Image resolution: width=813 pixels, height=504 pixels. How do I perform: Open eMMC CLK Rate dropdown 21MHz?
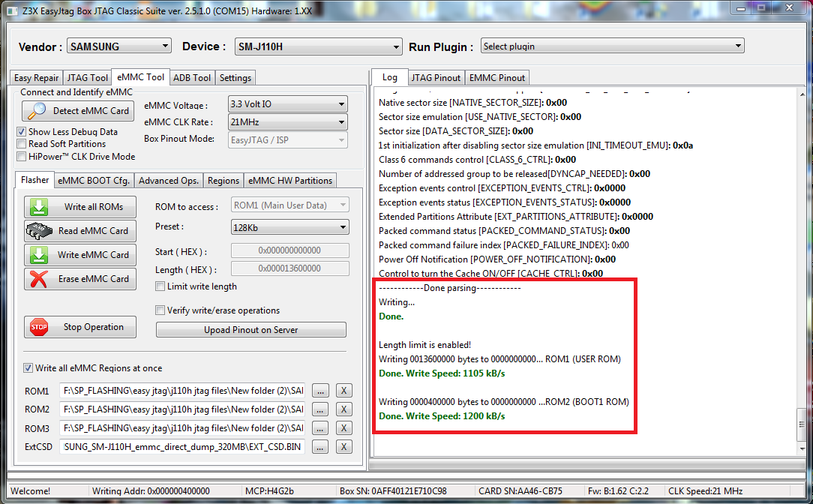pos(288,121)
